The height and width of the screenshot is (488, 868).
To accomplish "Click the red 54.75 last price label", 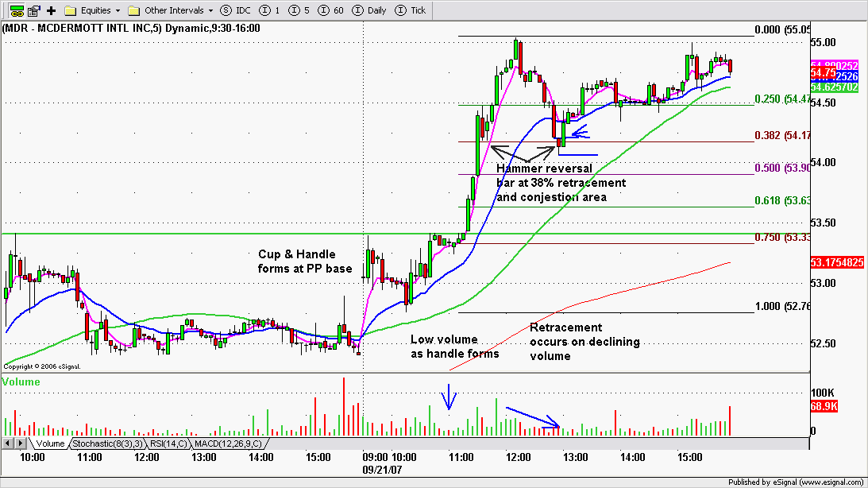I will 824,73.
